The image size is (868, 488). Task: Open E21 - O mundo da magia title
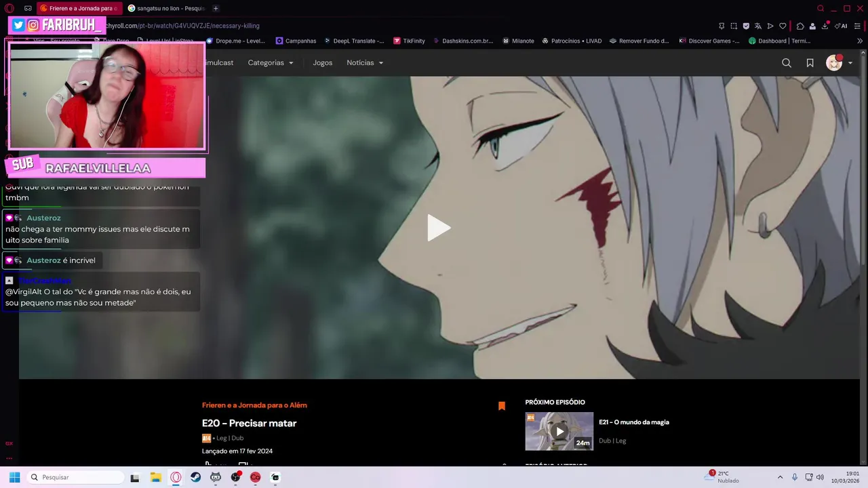634,422
